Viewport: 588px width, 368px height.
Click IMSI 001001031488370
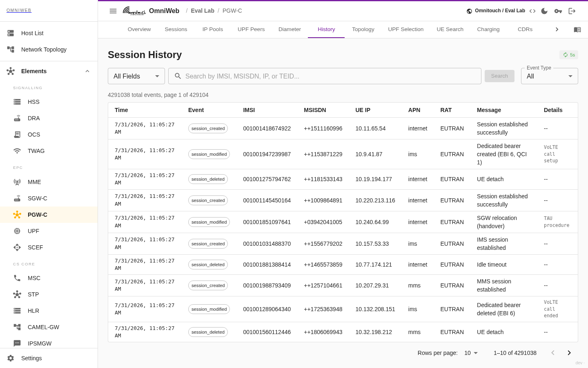[267, 244]
